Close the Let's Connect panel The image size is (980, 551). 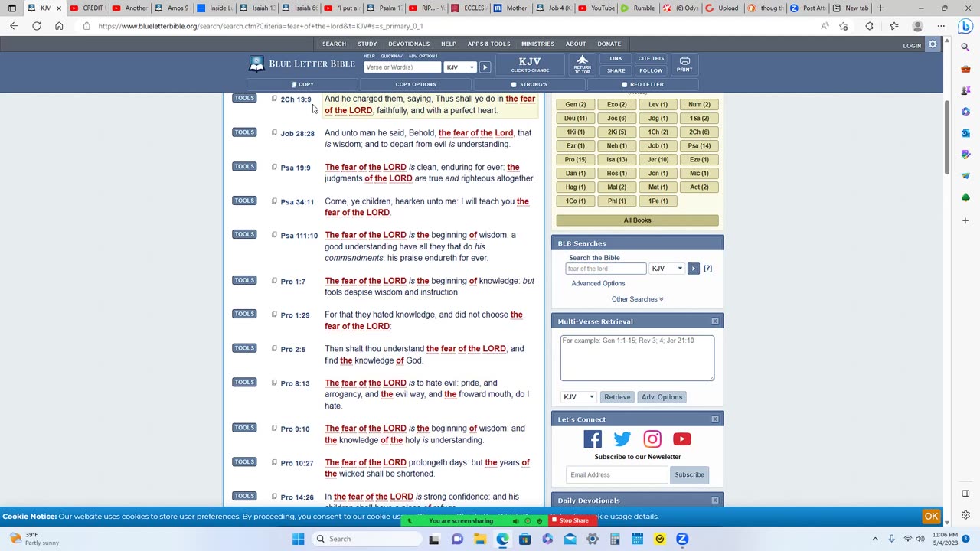pos(715,419)
